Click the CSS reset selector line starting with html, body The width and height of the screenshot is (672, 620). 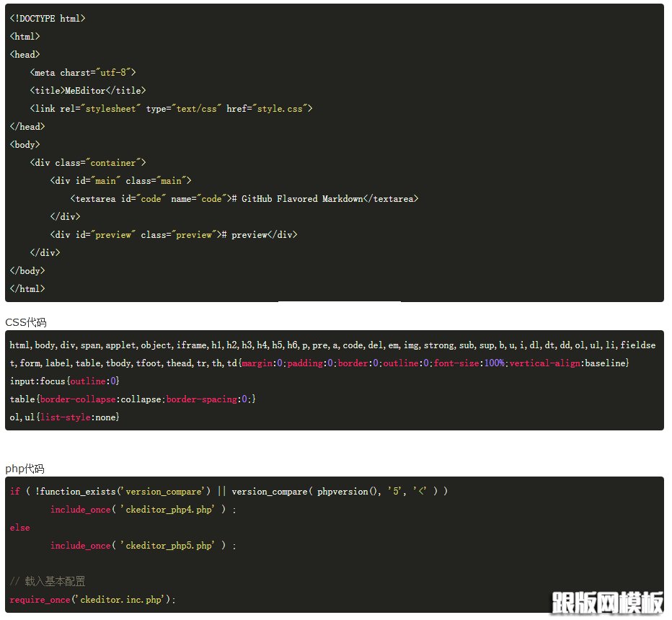[332, 345]
